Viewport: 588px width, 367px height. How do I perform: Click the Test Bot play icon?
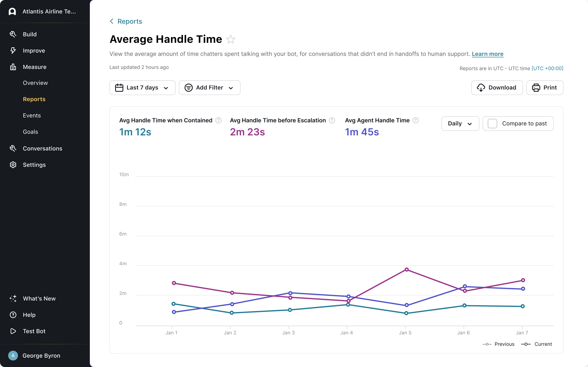click(13, 331)
